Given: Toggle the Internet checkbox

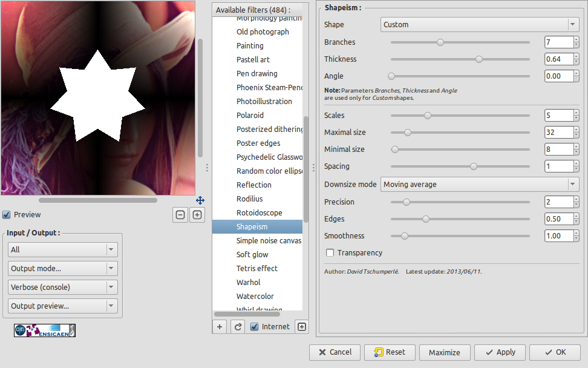Looking at the screenshot, I should click(x=254, y=327).
